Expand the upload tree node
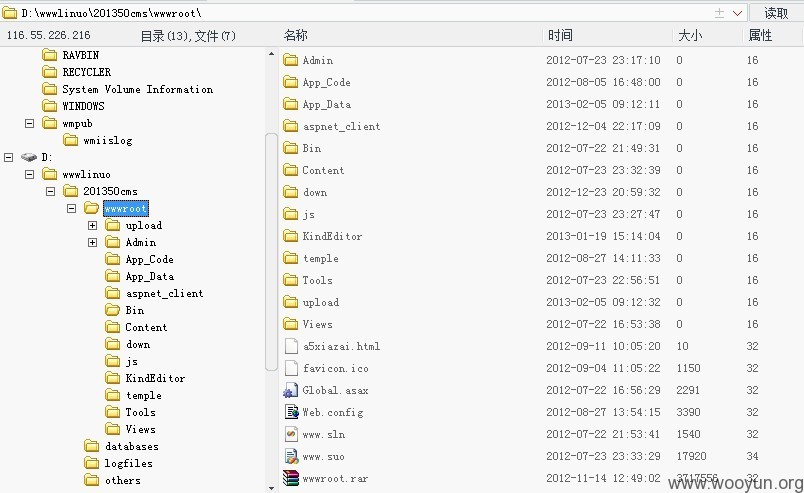This screenshot has width=804, height=493. (92, 225)
